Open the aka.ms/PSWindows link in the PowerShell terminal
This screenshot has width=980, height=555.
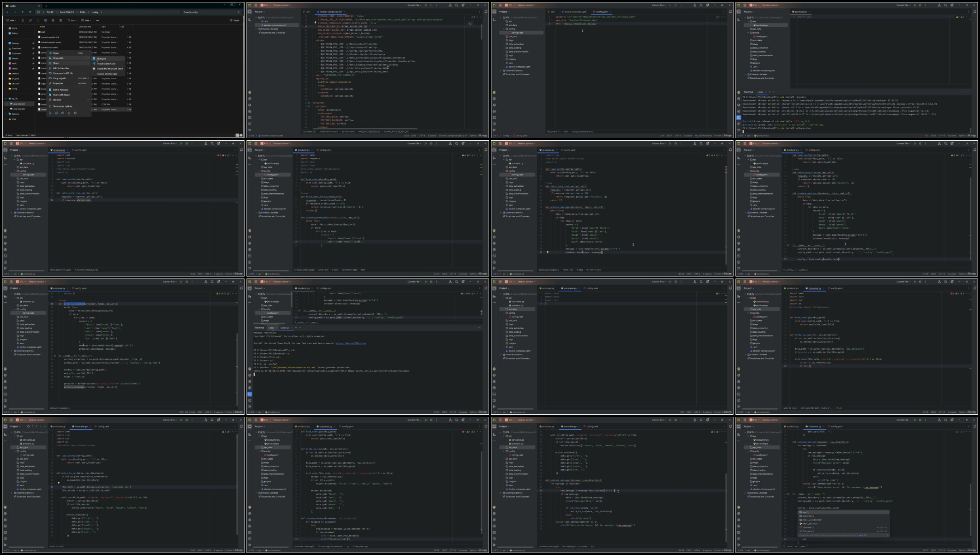point(351,343)
